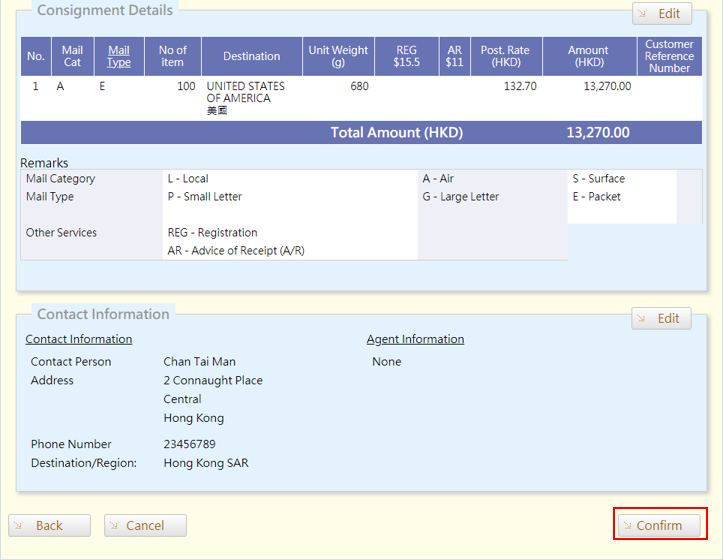The width and height of the screenshot is (723, 560).
Task: Select the No of item column header
Action: click(173, 56)
